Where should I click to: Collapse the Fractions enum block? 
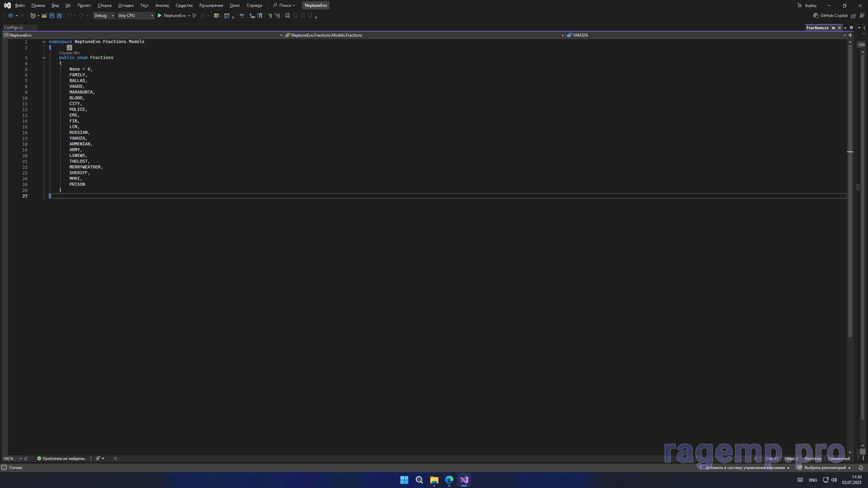point(44,58)
